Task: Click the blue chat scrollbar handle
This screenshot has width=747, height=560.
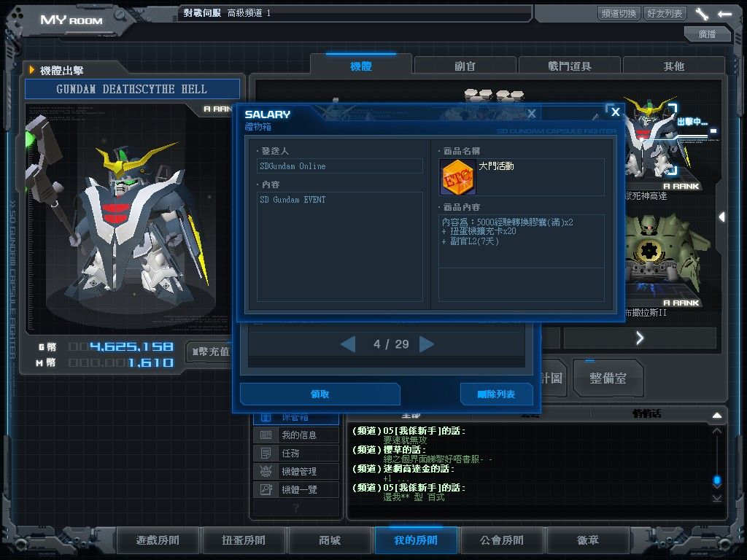Action: tap(716, 481)
